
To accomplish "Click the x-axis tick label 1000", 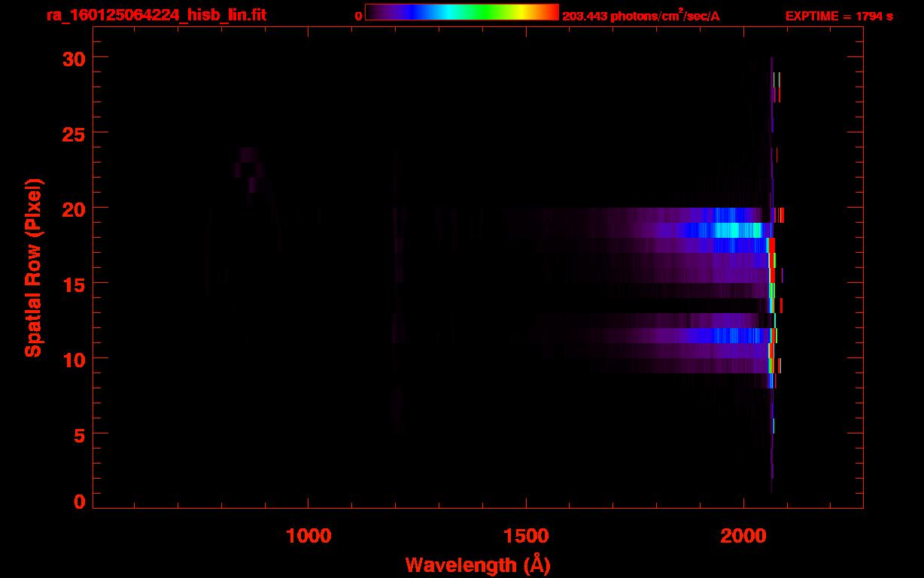I will click(x=309, y=536).
